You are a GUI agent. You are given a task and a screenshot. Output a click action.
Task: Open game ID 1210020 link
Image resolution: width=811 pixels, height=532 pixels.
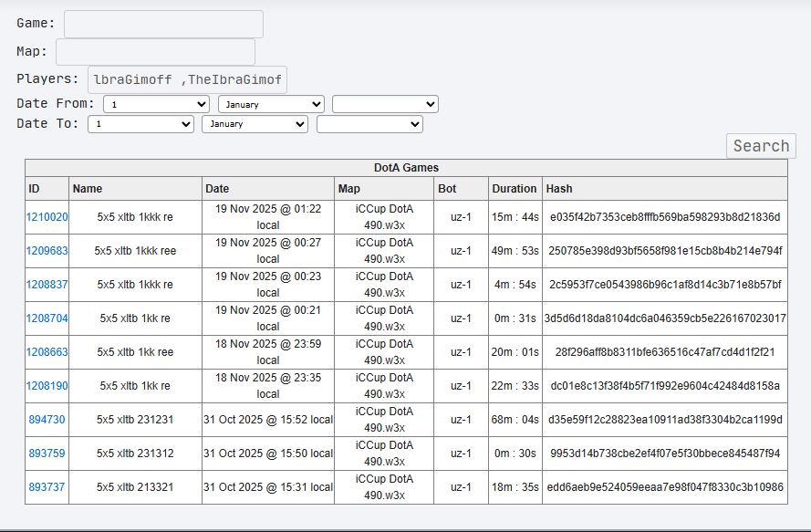click(47, 217)
